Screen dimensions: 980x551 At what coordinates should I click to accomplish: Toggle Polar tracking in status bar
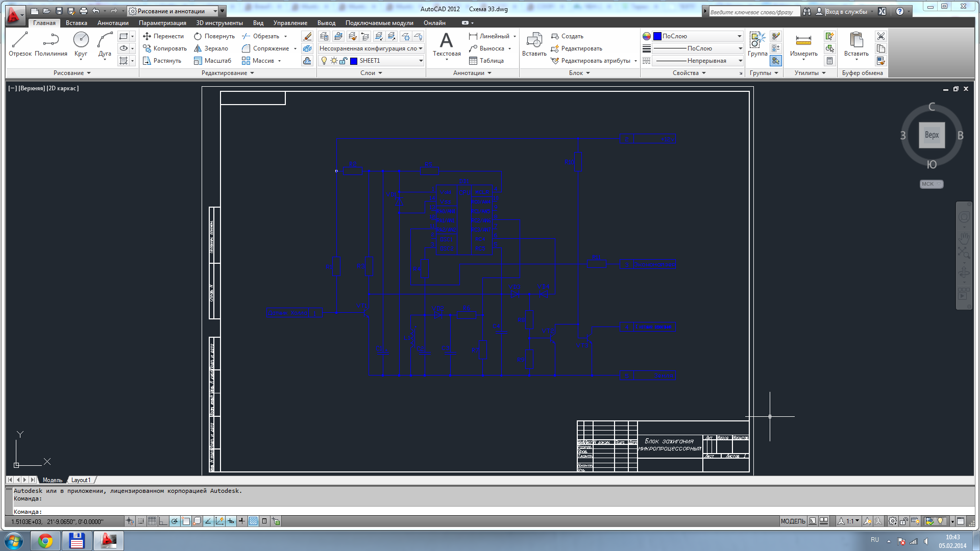(x=175, y=521)
